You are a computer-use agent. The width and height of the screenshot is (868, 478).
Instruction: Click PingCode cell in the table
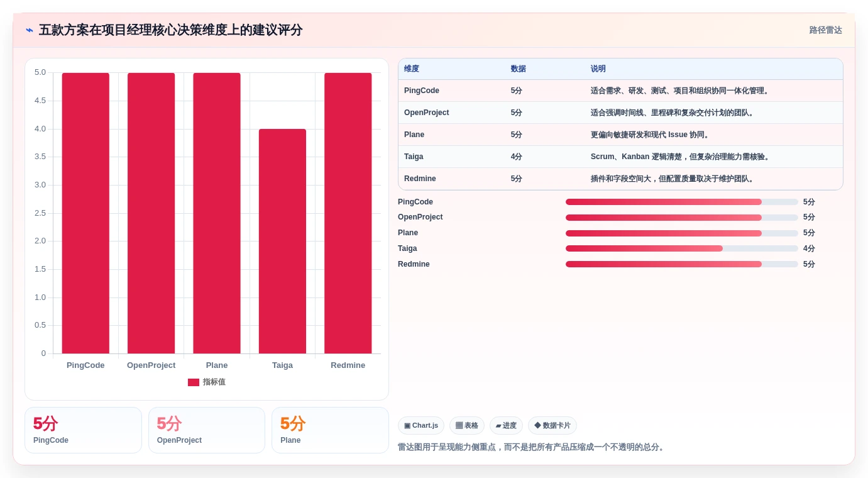pos(422,91)
